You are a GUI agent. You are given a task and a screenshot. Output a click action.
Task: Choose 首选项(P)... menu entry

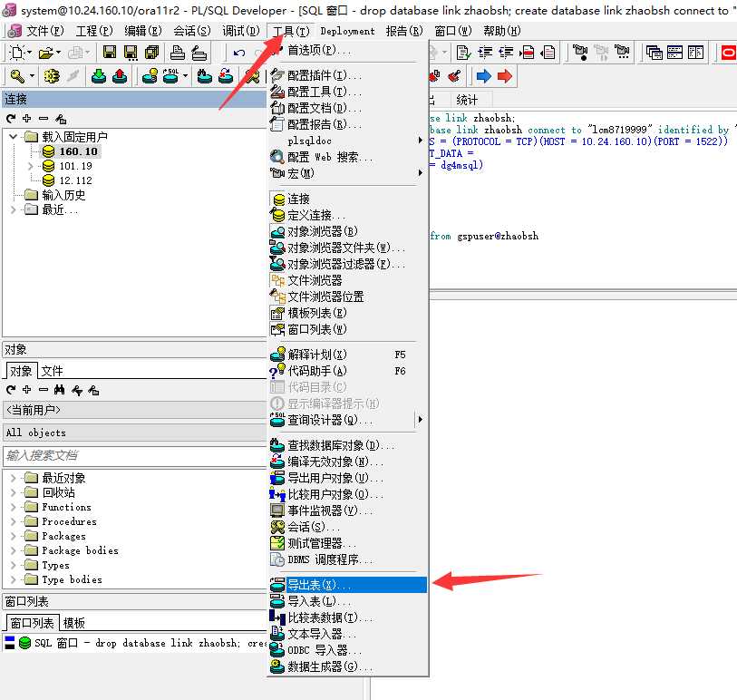348,50
